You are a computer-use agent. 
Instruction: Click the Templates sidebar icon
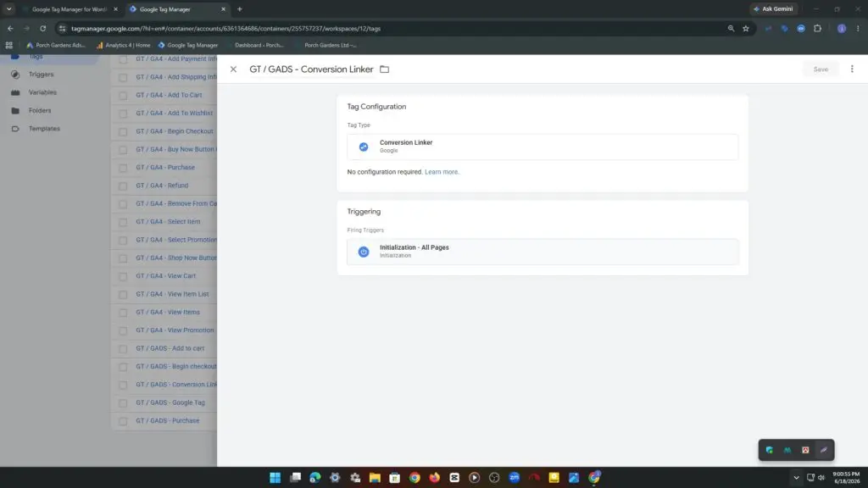[15, 129]
